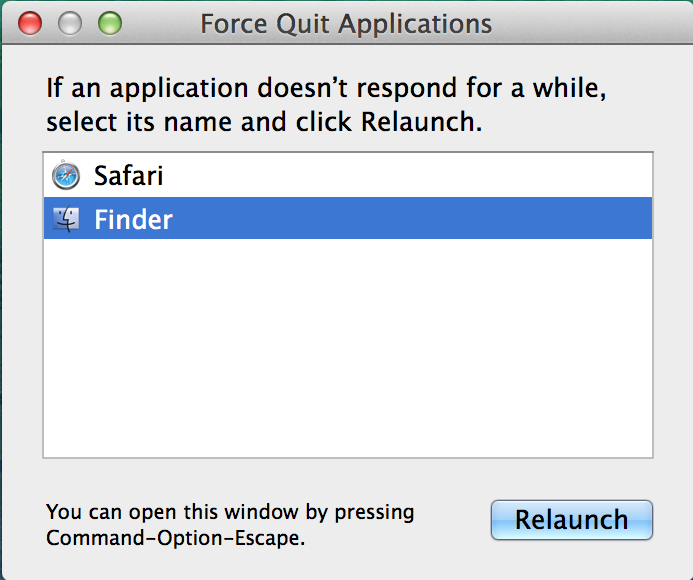Click the Command-Option-Escape hint text
This screenshot has width=693, height=580.
click(x=175, y=538)
